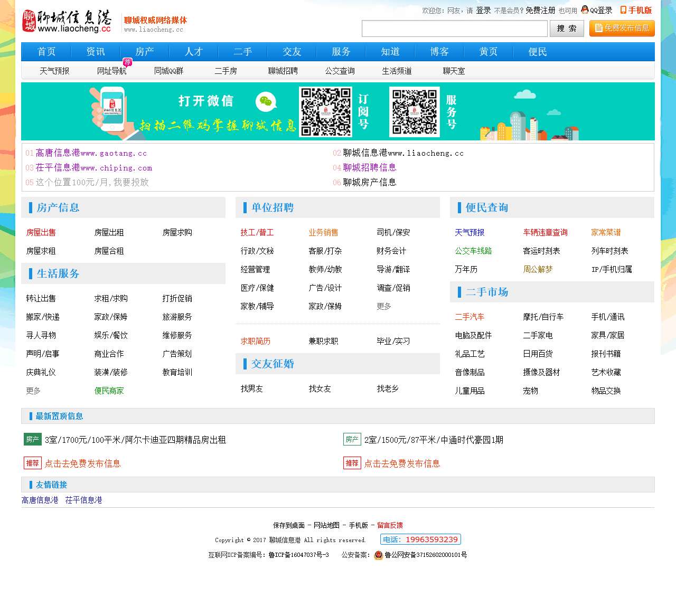Click 周公解梦 under 便民查询
This screenshot has width=676, height=616.
pyautogui.click(x=538, y=269)
